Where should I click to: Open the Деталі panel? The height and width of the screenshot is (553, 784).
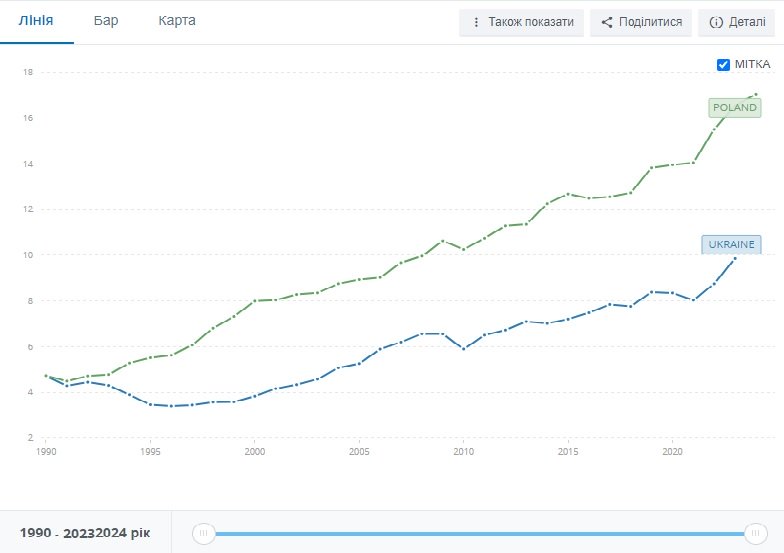738,22
